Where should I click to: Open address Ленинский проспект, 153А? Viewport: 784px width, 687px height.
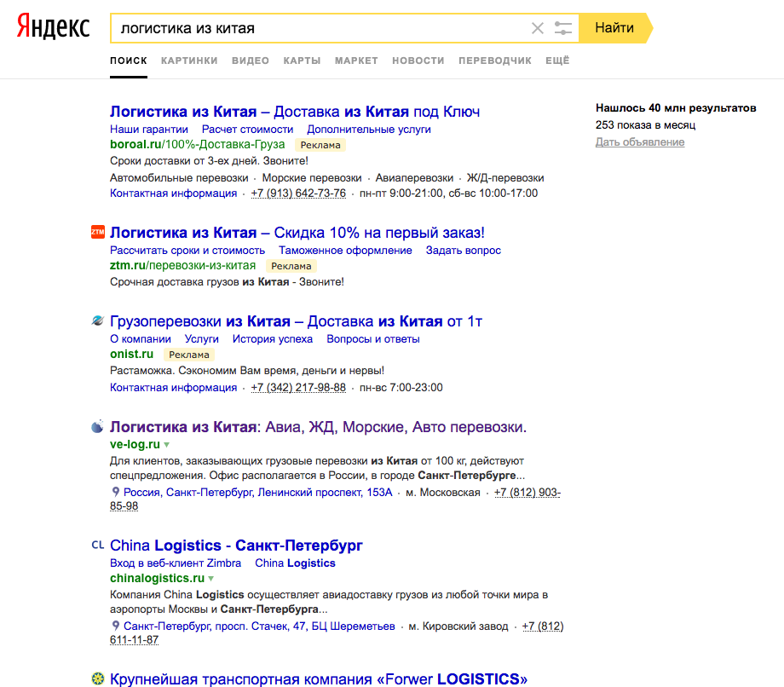(258, 492)
